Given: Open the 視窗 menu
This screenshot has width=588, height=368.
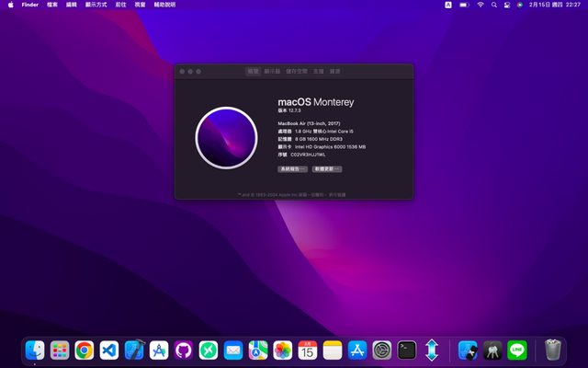Looking at the screenshot, I should [140, 5].
